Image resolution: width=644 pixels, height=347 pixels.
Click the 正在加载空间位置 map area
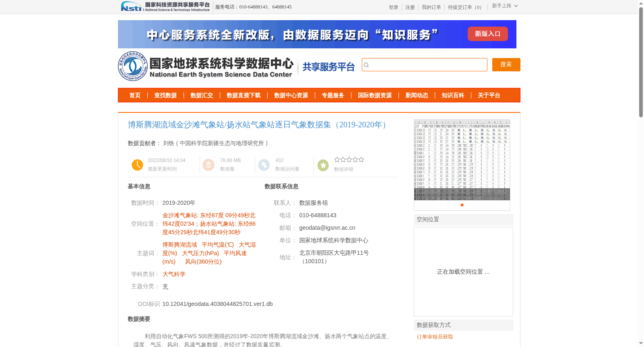pos(463,272)
